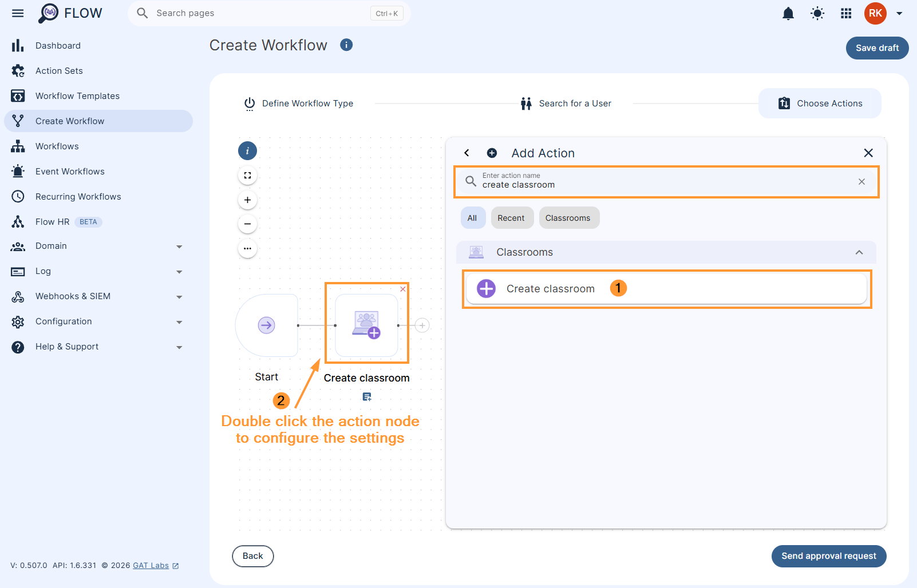This screenshot has height=588, width=917.
Task: Go to Define Workflow Type step
Action: pyautogui.click(x=299, y=104)
